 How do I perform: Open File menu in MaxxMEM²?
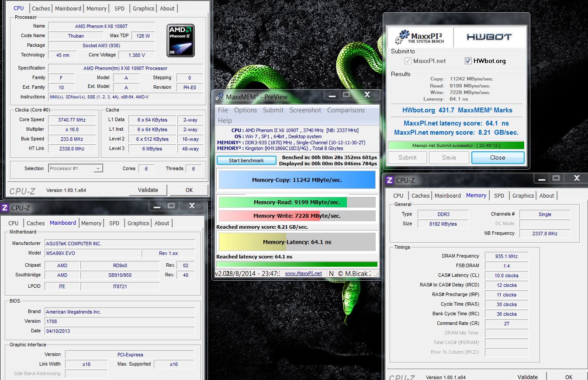pos(223,110)
